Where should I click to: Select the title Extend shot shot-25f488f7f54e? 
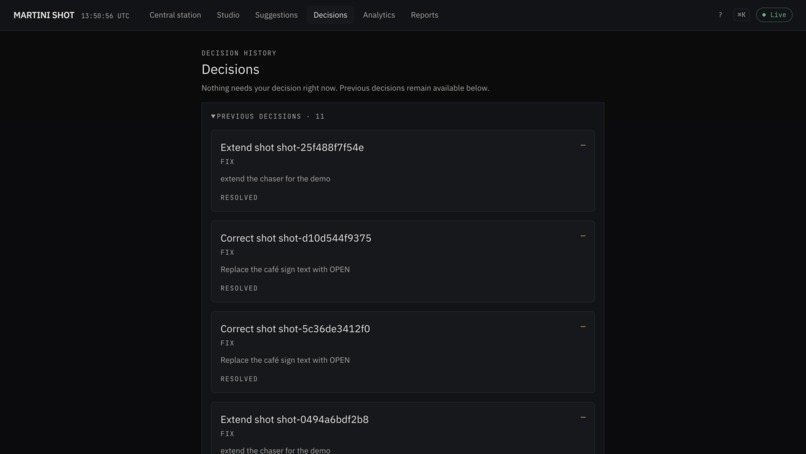(x=292, y=148)
